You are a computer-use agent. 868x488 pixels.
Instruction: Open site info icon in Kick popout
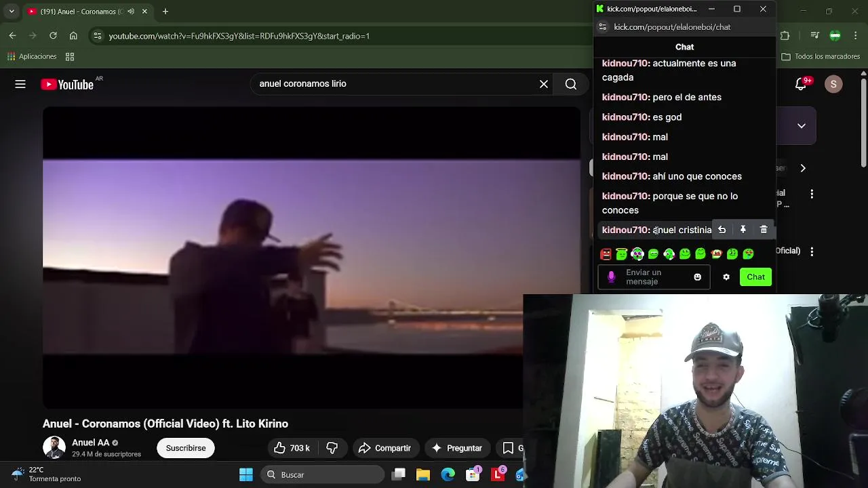coord(603,27)
